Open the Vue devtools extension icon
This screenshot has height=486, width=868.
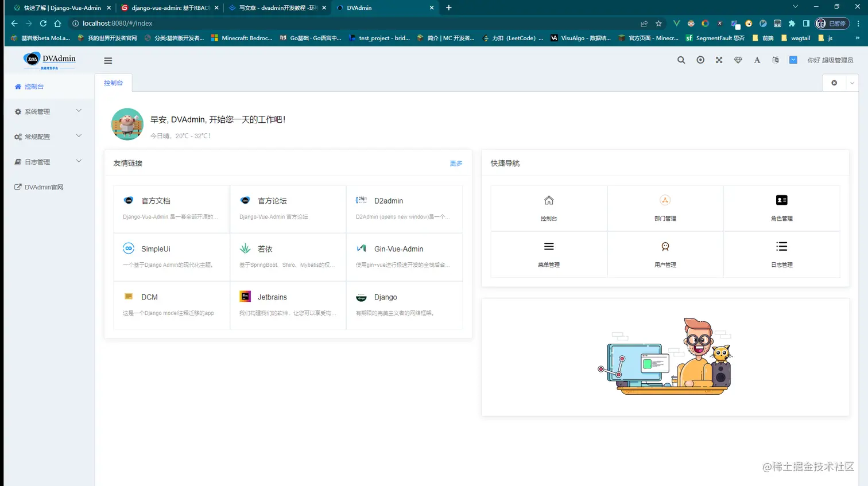click(x=676, y=24)
